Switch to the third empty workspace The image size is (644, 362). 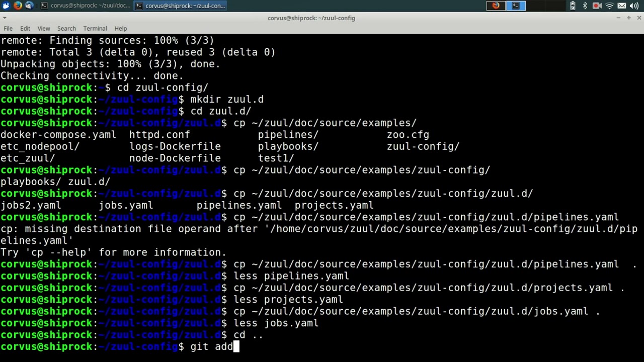pyautogui.click(x=535, y=6)
